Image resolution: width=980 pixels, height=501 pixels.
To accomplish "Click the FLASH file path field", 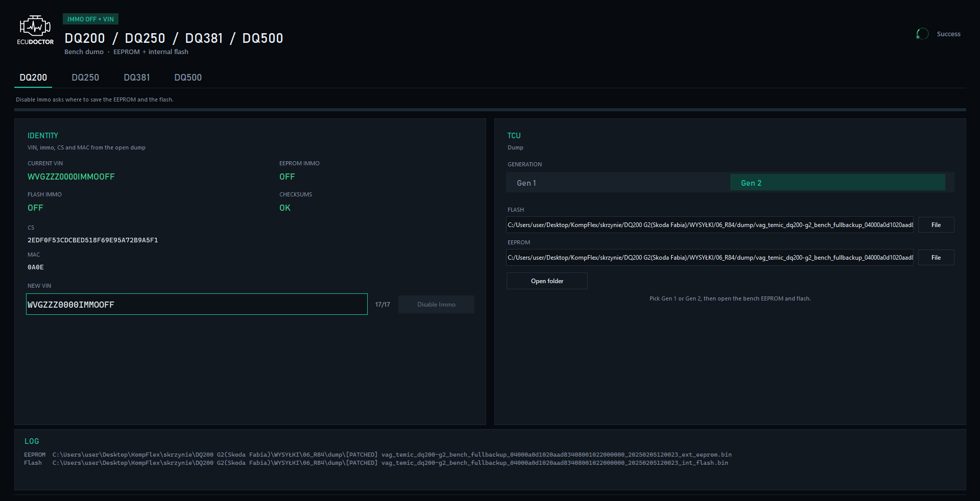I will tap(710, 225).
